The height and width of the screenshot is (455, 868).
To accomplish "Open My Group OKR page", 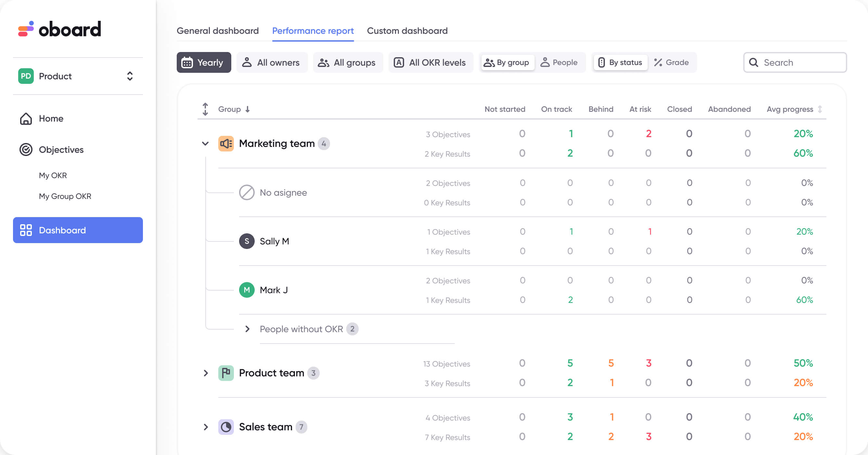I will coord(65,196).
